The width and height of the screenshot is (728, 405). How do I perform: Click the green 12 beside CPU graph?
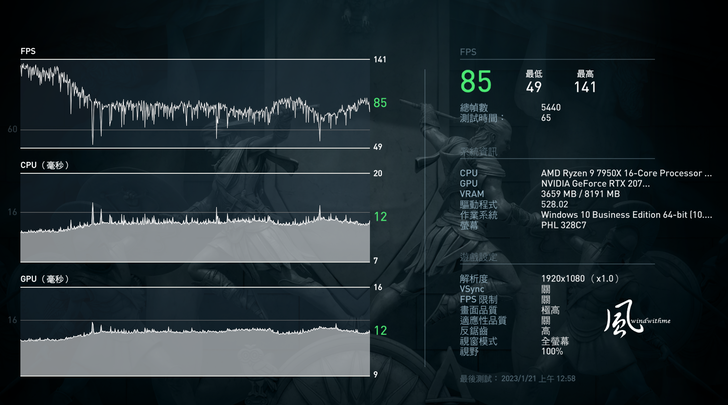(380, 216)
